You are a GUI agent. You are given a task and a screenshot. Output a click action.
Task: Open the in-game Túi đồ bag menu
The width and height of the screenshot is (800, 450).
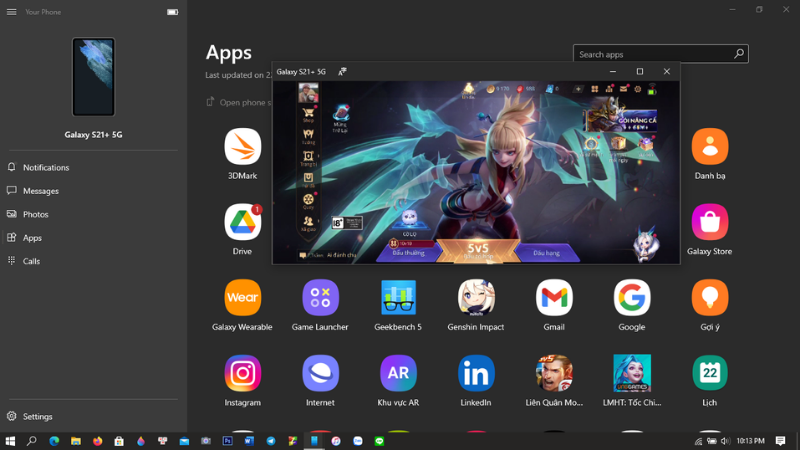coord(308,179)
